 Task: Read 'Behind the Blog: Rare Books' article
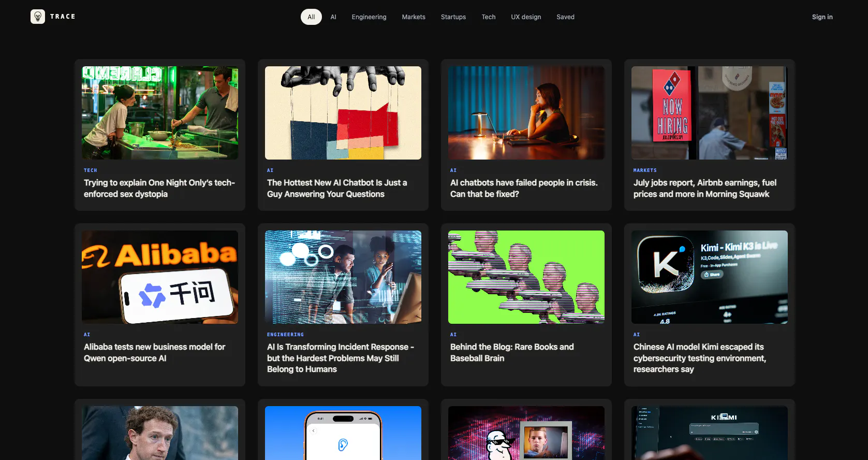[x=512, y=353]
